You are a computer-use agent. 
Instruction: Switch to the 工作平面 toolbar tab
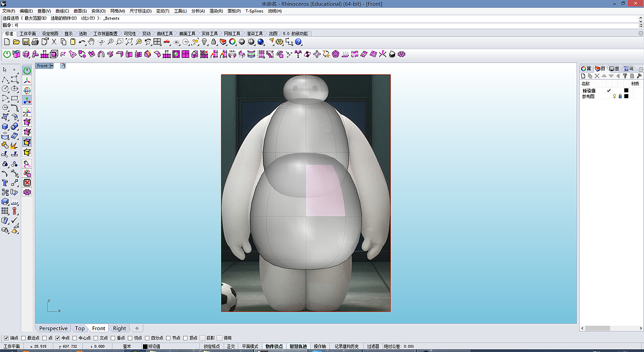point(28,34)
